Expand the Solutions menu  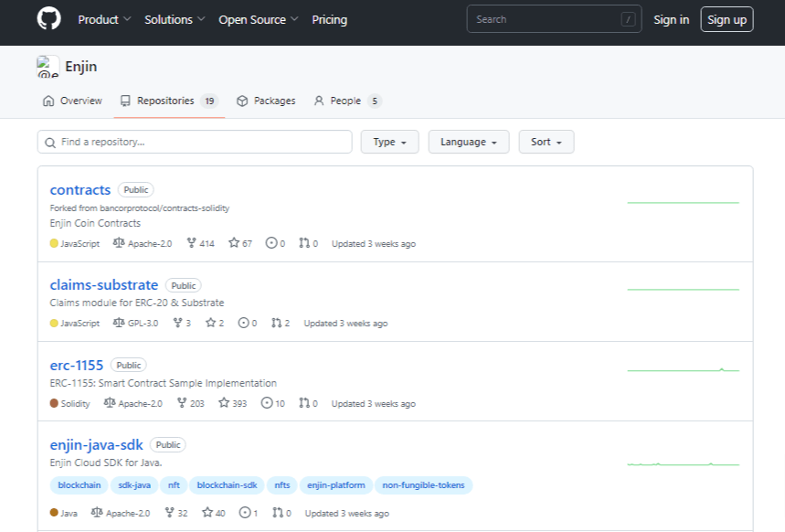pos(175,19)
